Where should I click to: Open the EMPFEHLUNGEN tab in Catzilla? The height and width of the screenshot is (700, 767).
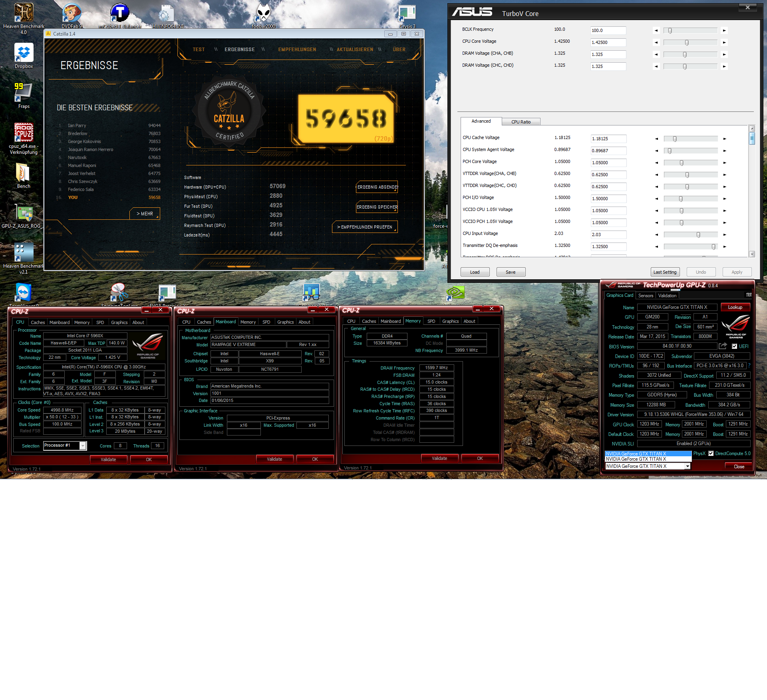(297, 50)
